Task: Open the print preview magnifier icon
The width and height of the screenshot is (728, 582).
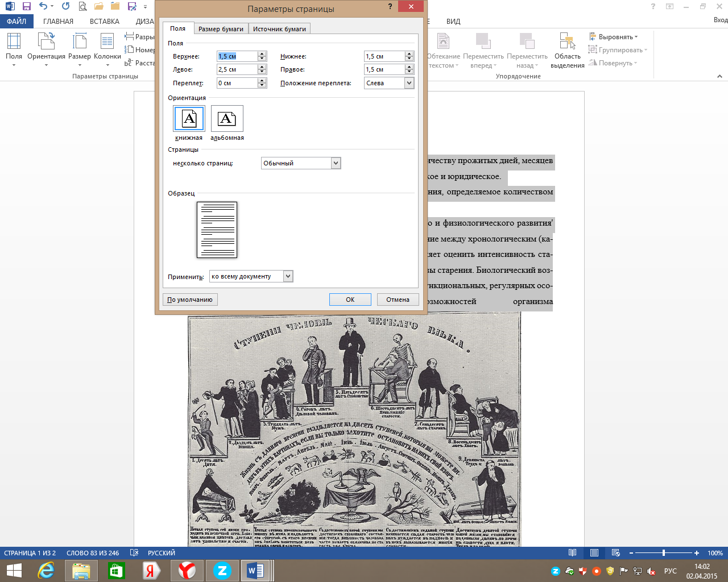Action: 83,7
